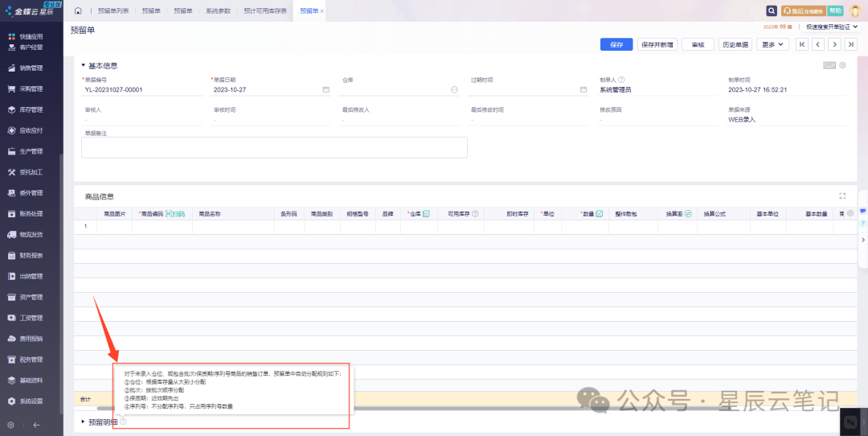The width and height of the screenshot is (868, 436).
Task: Click the search magnifier icon at top
Action: point(772,11)
